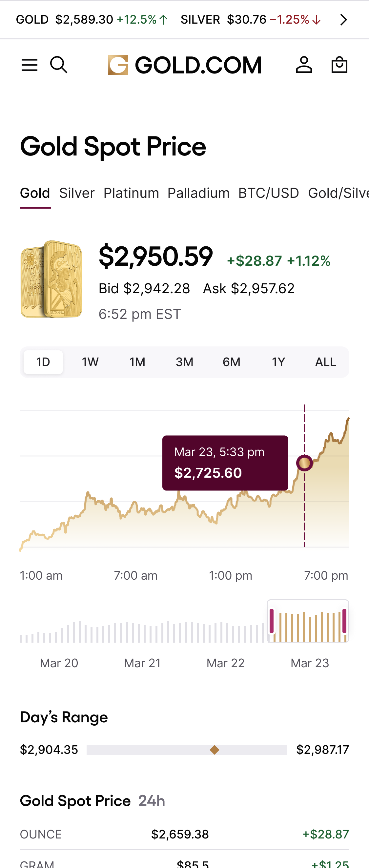Viewport: 369px width, 868px height.
Task: Open the search magnifier icon
Action: [x=59, y=65]
